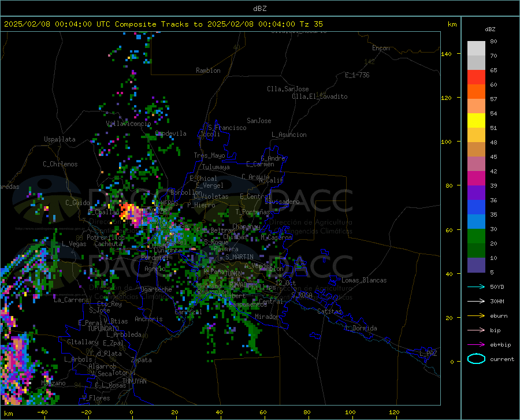The image size is (520, 420).
Task: Click the 'C_Guido' map label
Action: click(x=77, y=203)
